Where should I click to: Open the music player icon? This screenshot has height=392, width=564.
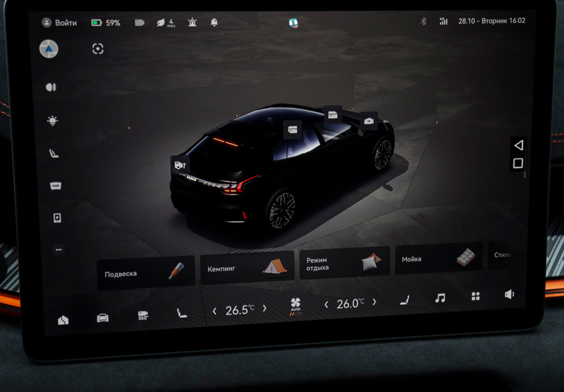coord(440,298)
